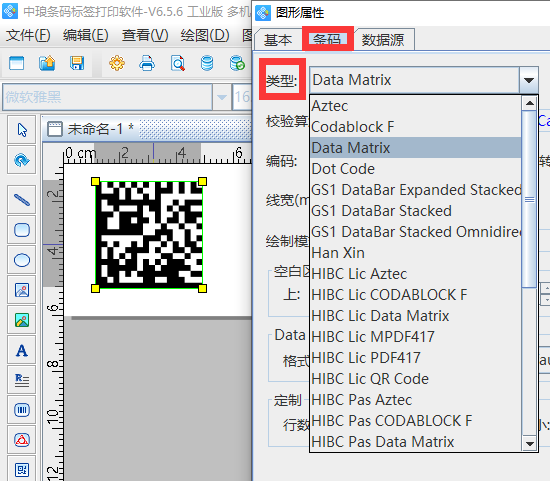Select the rounded rectangle tool
This screenshot has width=550, height=481.
tap(22, 230)
